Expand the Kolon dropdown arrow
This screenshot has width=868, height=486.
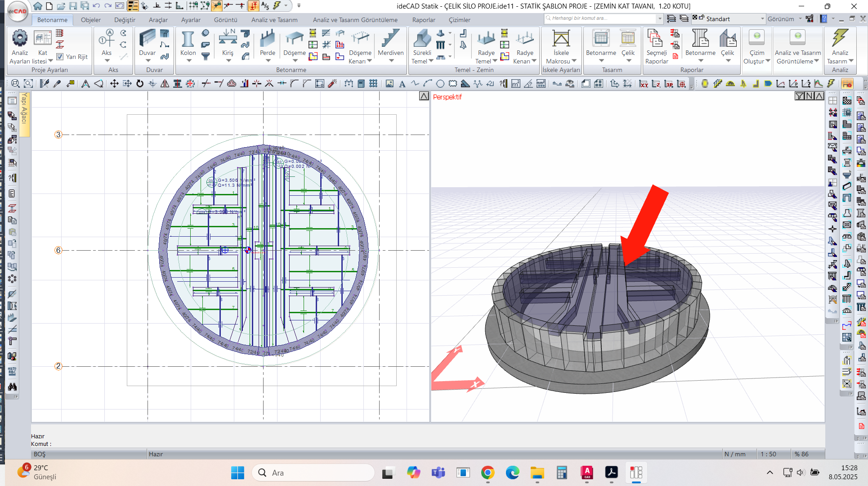coord(188,60)
